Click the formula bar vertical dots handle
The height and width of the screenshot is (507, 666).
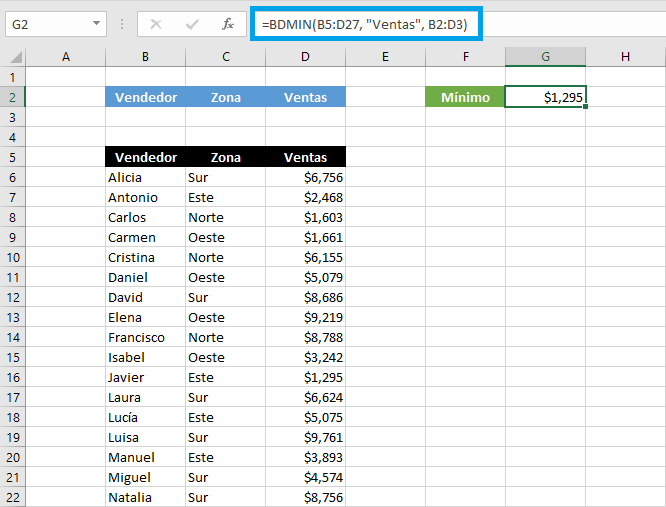(x=121, y=24)
